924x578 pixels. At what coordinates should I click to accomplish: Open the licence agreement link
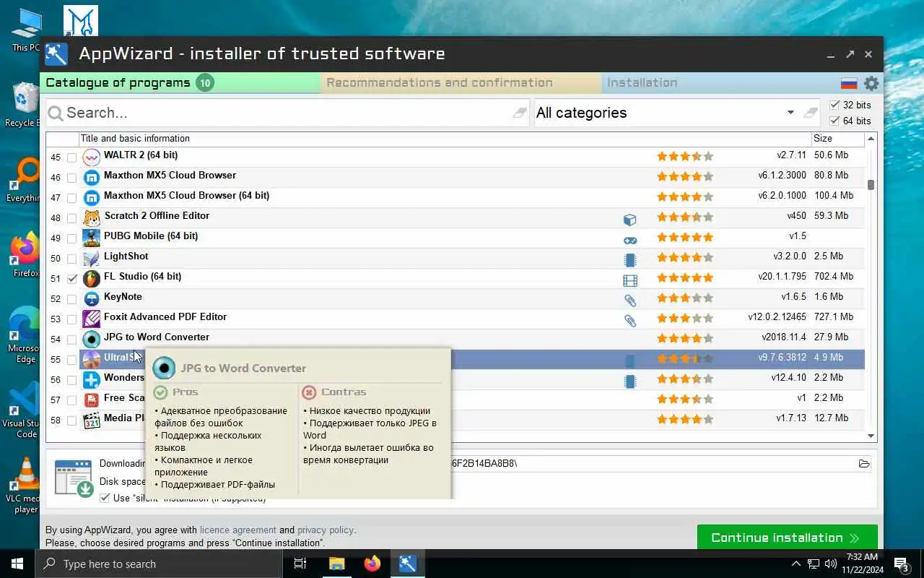click(237, 530)
